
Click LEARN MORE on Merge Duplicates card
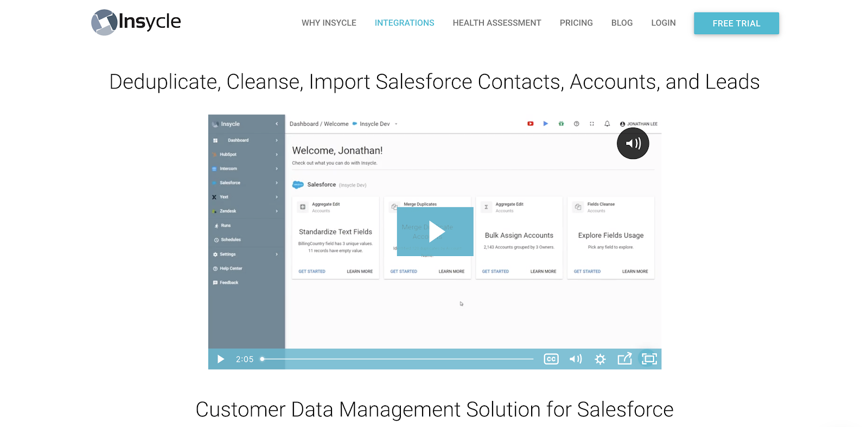pos(451,271)
